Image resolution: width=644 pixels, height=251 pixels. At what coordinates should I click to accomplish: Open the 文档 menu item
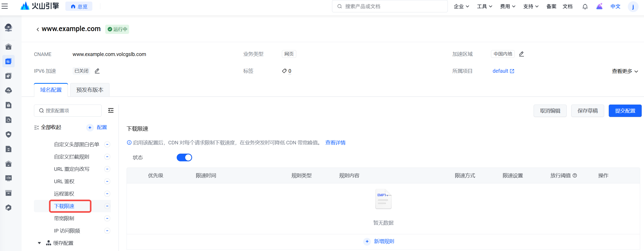point(567,6)
